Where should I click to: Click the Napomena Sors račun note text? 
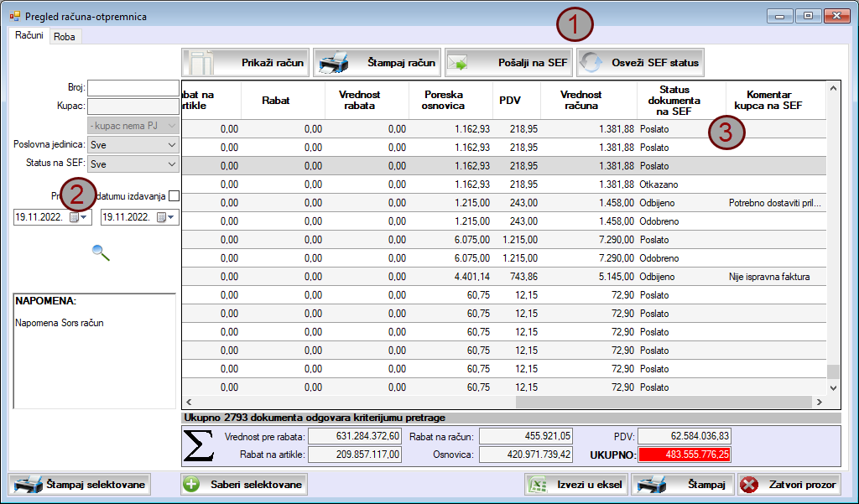pyautogui.click(x=60, y=323)
